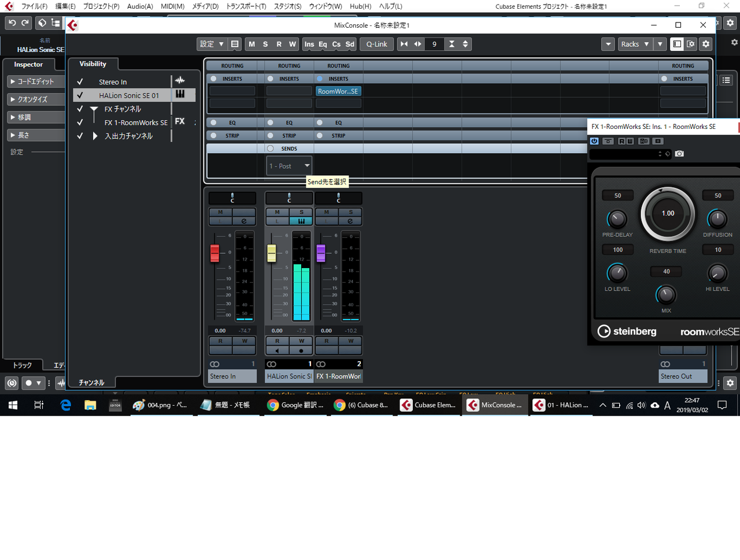Deactivate all Mute states via toolbar M
Screen dimensions: 740x560
(x=251, y=44)
